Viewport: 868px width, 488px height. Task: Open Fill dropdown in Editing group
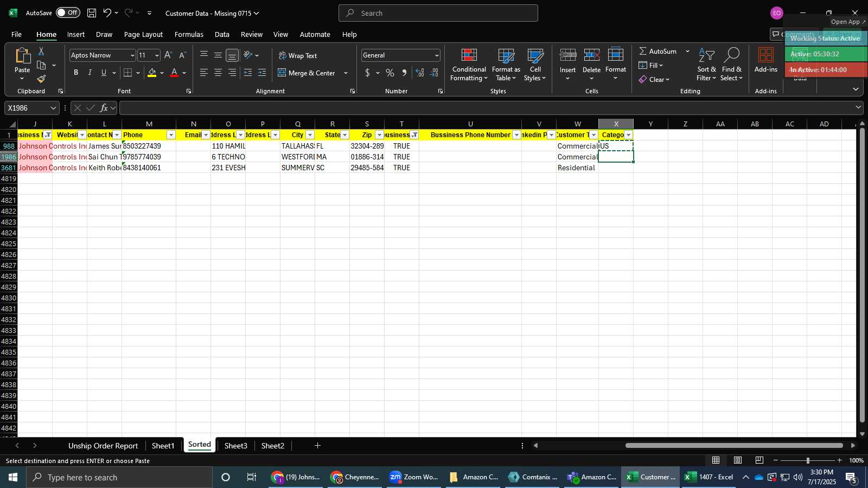click(651, 65)
